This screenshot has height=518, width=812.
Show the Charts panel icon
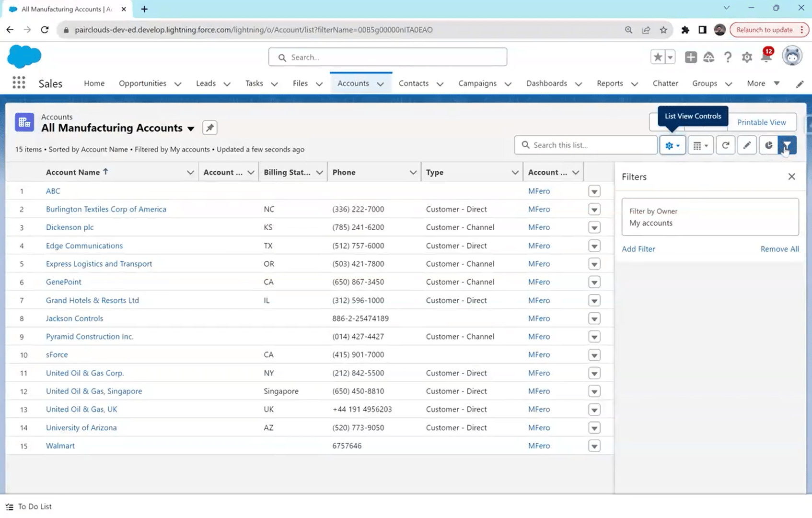tap(768, 145)
